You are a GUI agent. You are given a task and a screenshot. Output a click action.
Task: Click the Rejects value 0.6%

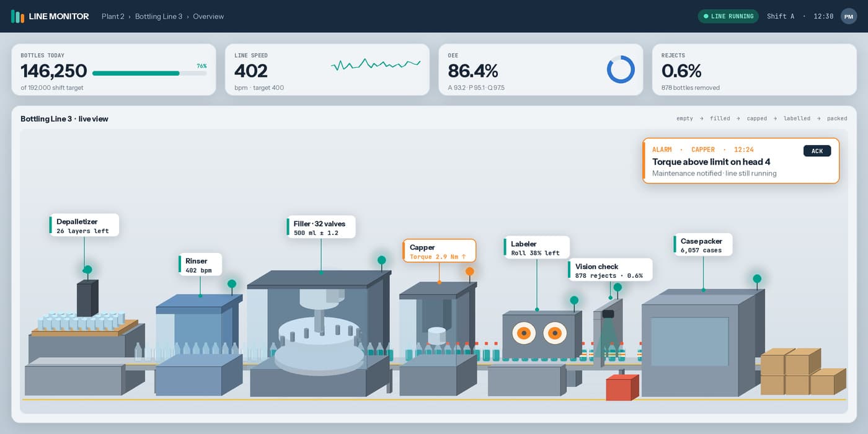(681, 71)
